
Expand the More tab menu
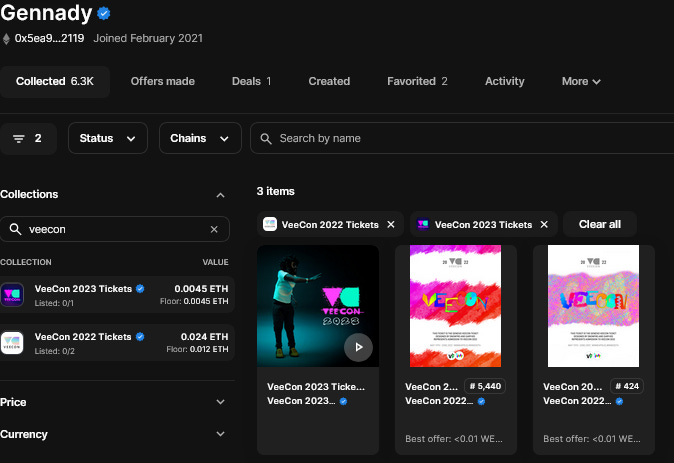pyautogui.click(x=581, y=81)
